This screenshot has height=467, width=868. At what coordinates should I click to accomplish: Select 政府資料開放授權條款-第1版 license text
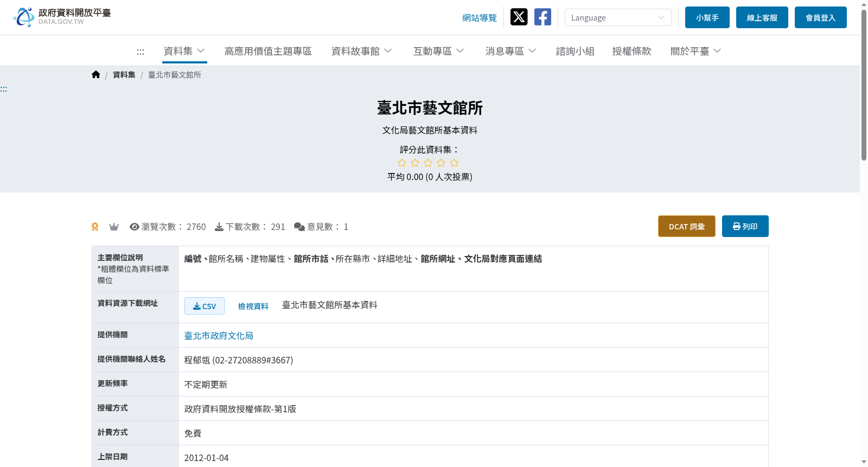pyautogui.click(x=240, y=409)
